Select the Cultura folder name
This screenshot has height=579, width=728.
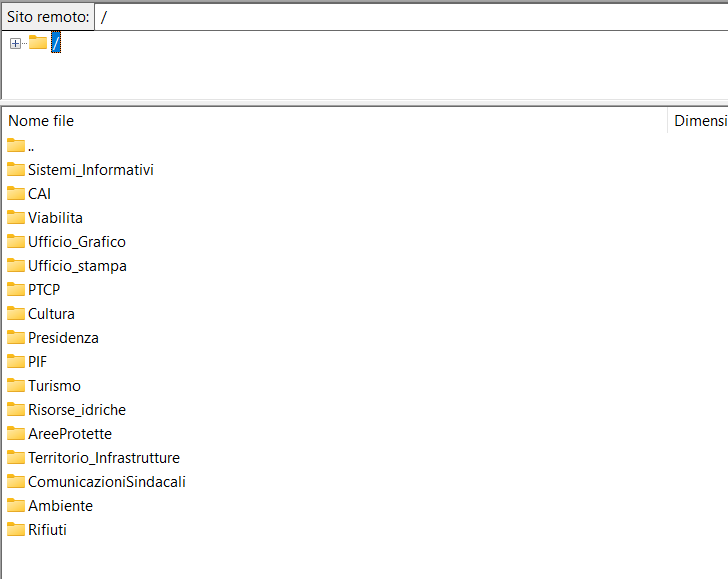[51, 313]
